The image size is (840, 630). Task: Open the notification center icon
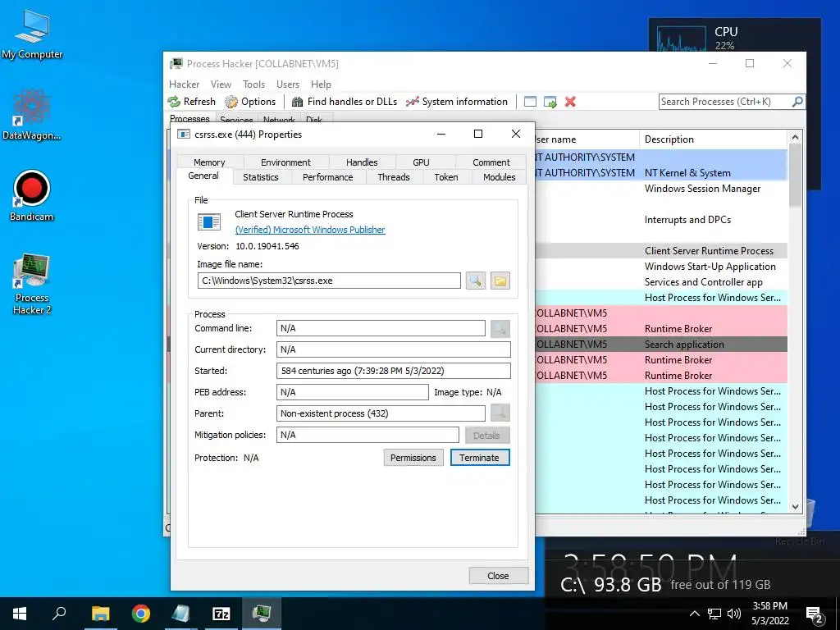815,615
